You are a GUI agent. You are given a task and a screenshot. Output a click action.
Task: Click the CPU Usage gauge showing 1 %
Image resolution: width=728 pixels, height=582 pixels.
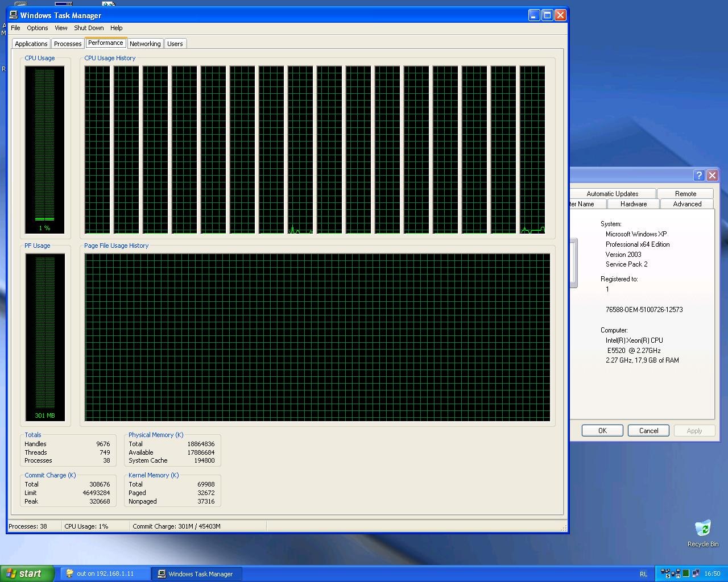[x=44, y=149]
